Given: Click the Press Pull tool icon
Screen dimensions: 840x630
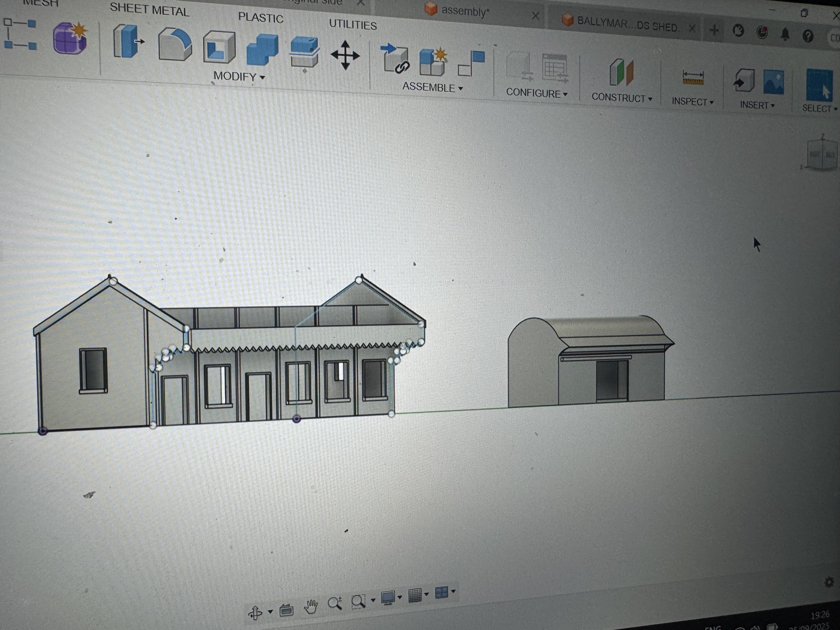Looking at the screenshot, I should coord(127,41).
